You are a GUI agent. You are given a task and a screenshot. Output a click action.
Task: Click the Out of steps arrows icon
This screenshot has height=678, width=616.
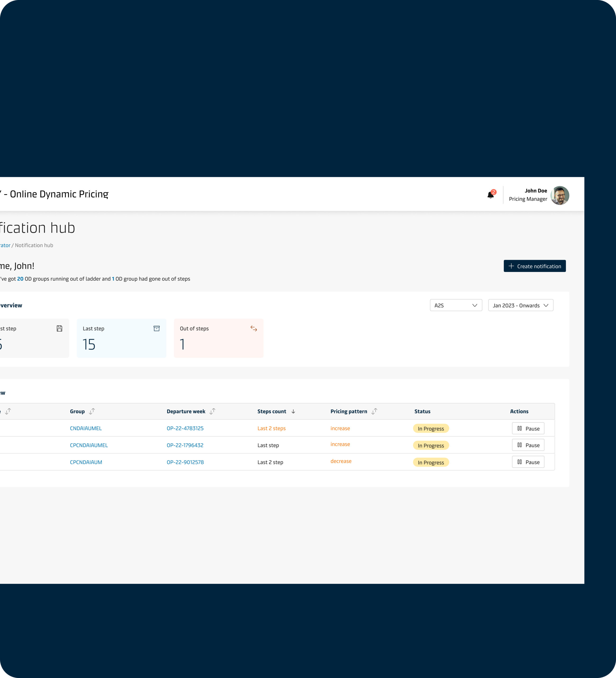[x=254, y=328]
